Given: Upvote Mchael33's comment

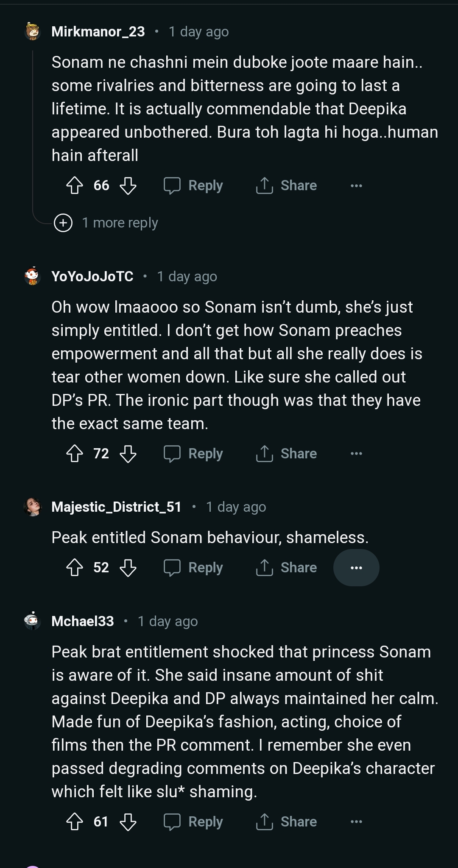Looking at the screenshot, I should [75, 822].
